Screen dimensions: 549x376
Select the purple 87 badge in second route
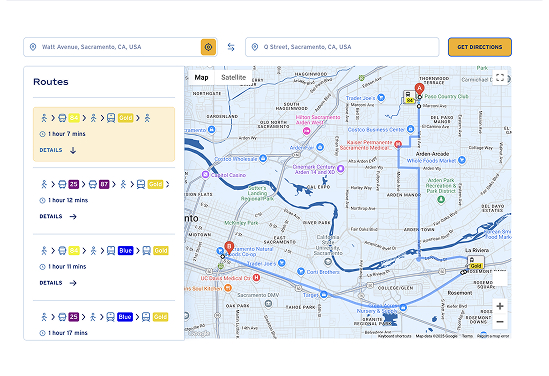[x=104, y=184]
